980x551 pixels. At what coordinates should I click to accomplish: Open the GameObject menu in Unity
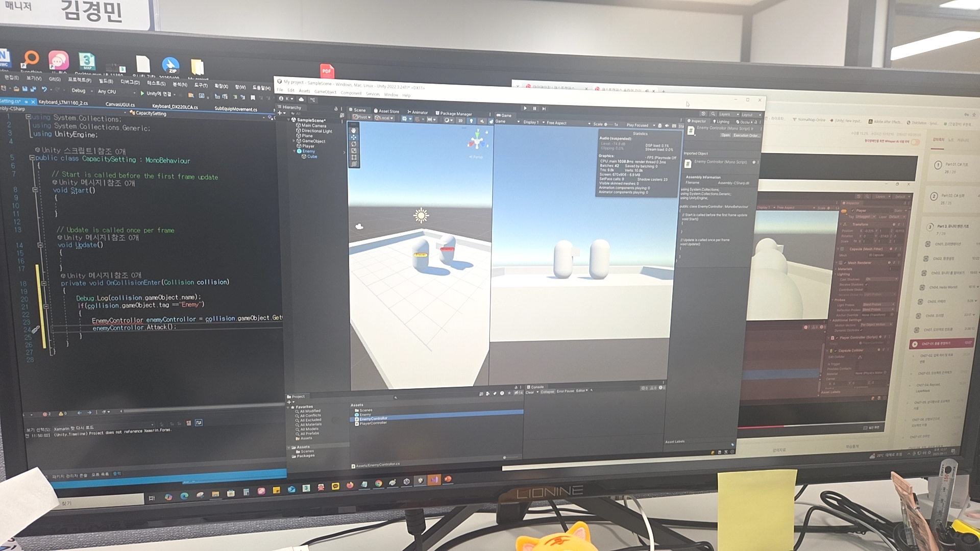325,92
